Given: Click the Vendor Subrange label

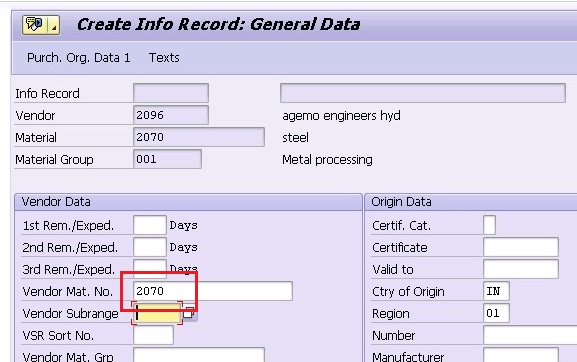Looking at the screenshot, I should tap(70, 313).
